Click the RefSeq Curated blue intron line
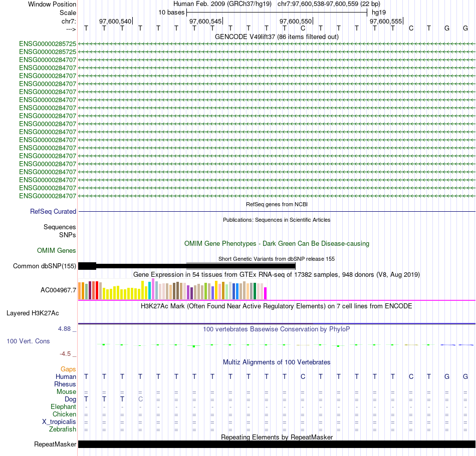 pos(277,211)
